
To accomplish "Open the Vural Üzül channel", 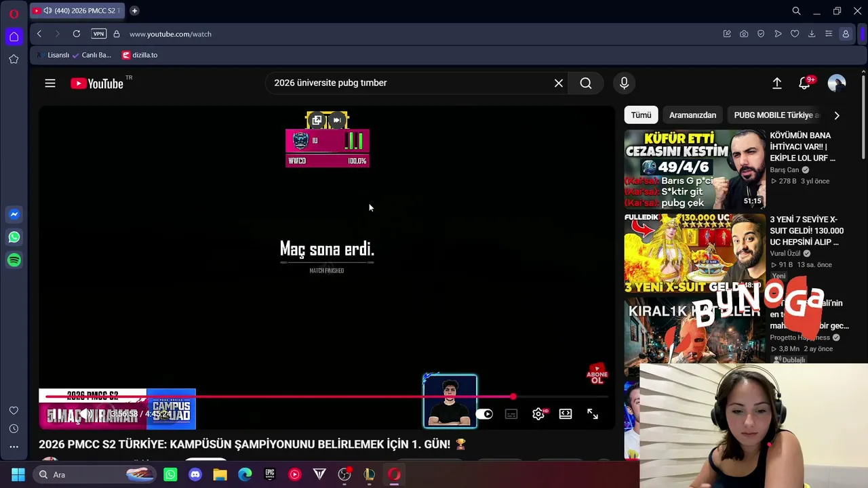I will click(x=786, y=253).
